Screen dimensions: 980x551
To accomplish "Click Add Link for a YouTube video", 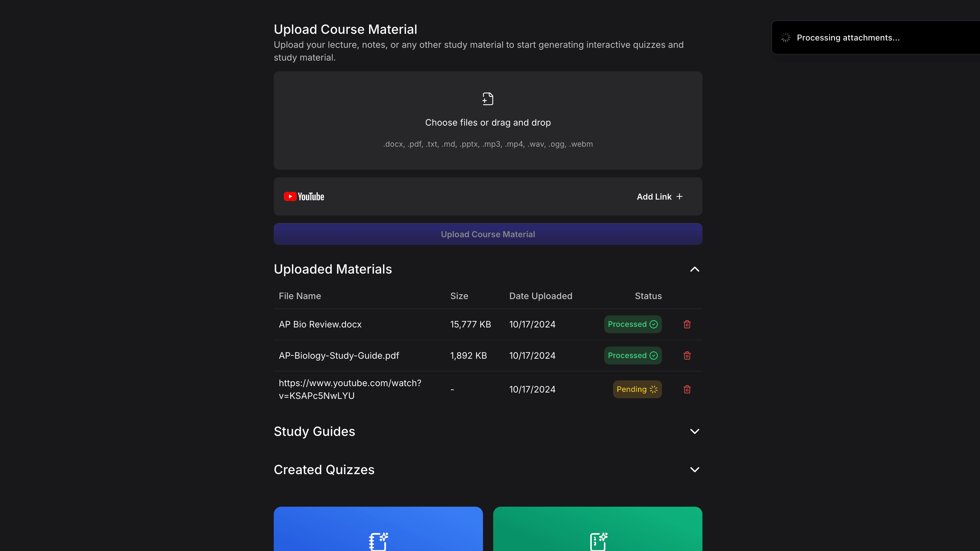I will (x=659, y=196).
